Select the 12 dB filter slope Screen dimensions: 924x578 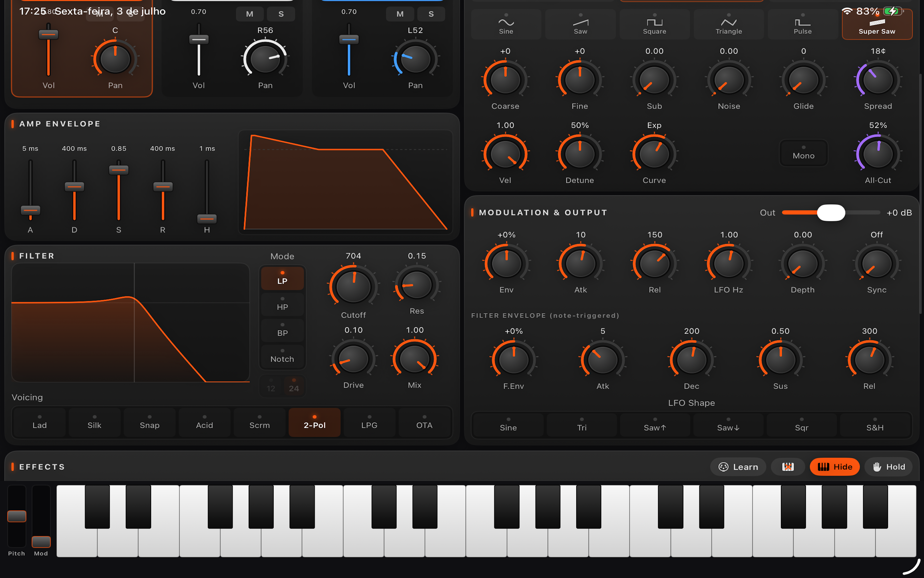(x=271, y=386)
